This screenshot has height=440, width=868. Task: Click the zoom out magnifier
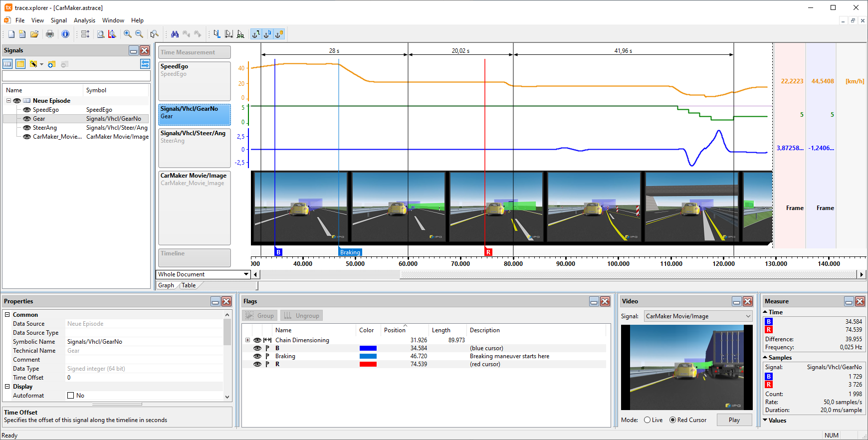(x=139, y=34)
